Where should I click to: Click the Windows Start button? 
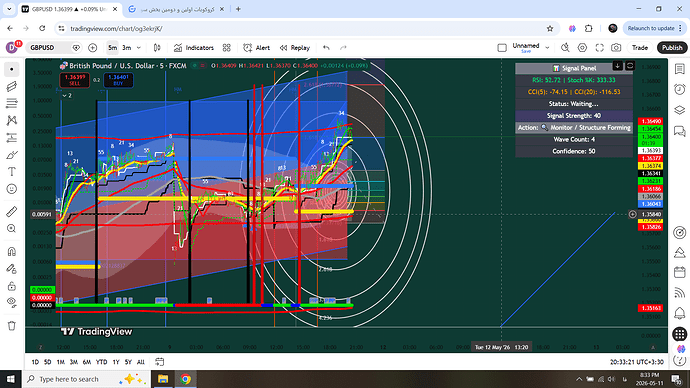[x=10, y=379]
